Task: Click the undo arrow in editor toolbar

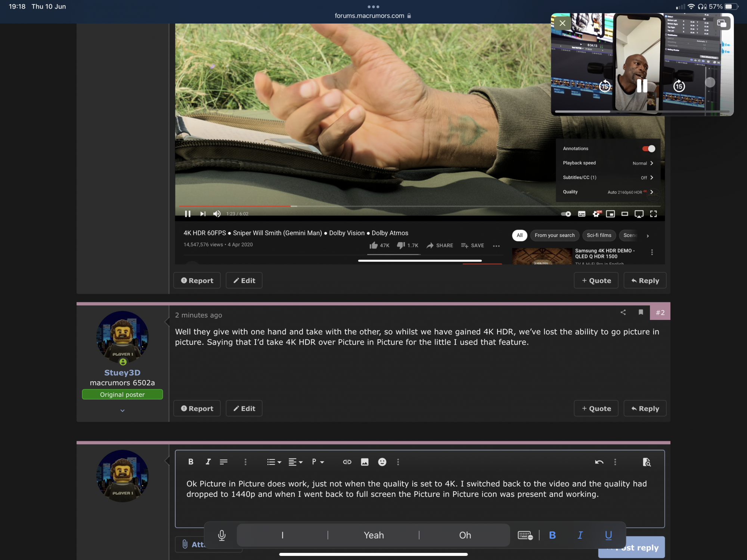Action: 599,462
